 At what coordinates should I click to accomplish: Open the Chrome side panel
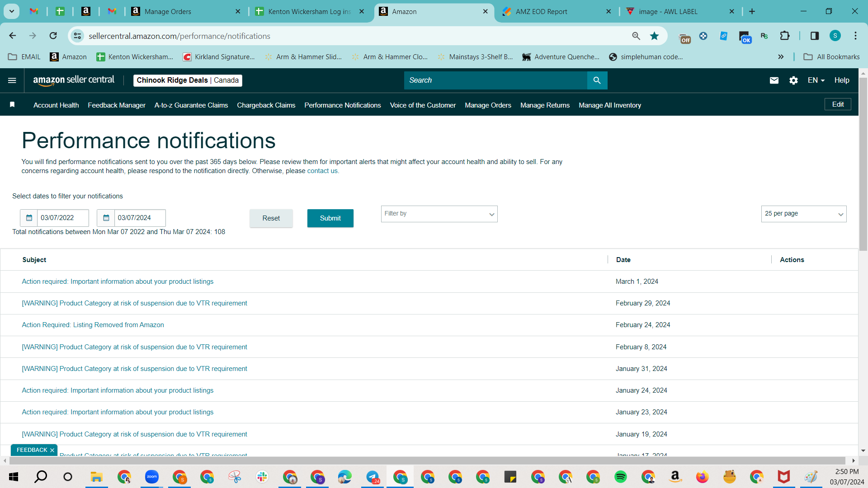pyautogui.click(x=815, y=36)
